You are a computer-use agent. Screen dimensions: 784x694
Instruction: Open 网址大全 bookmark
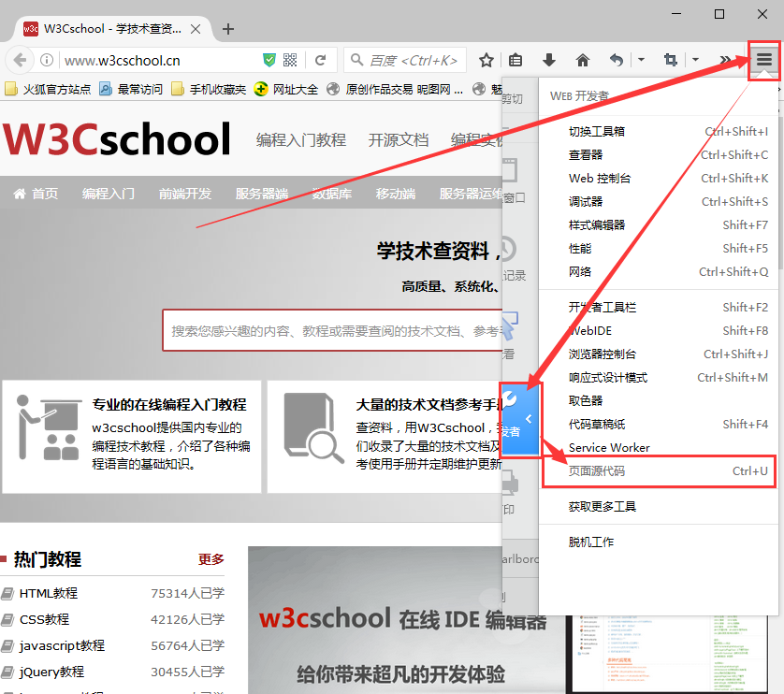(x=286, y=90)
